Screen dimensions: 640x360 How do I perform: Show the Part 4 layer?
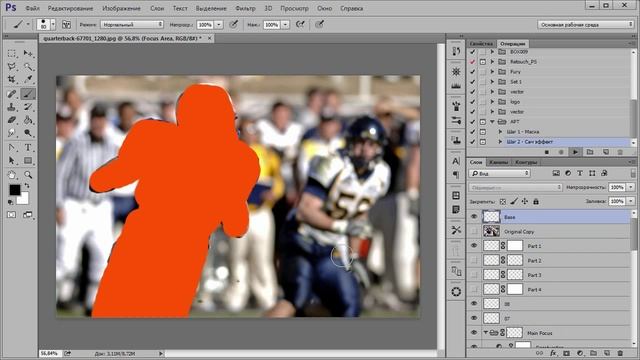click(x=474, y=289)
